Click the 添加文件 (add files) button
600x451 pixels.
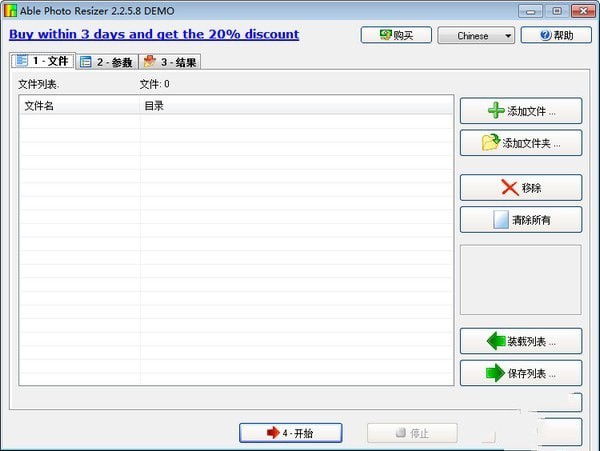[521, 111]
